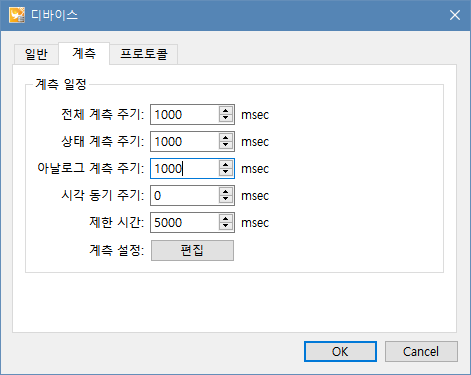Viewport: 471px width, 375px height.
Task: Close the 디바이스 dialog window
Action: click(455, 15)
